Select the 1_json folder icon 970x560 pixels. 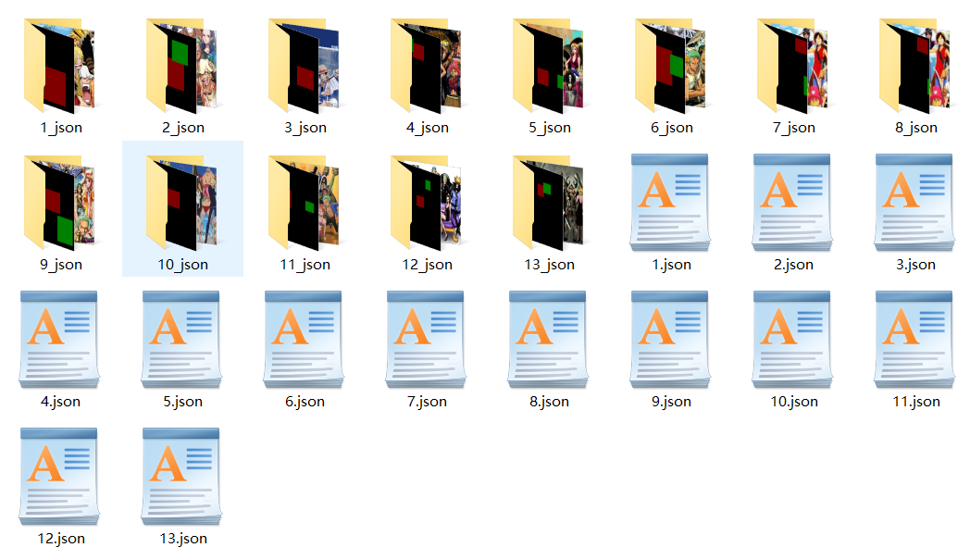click(x=60, y=66)
